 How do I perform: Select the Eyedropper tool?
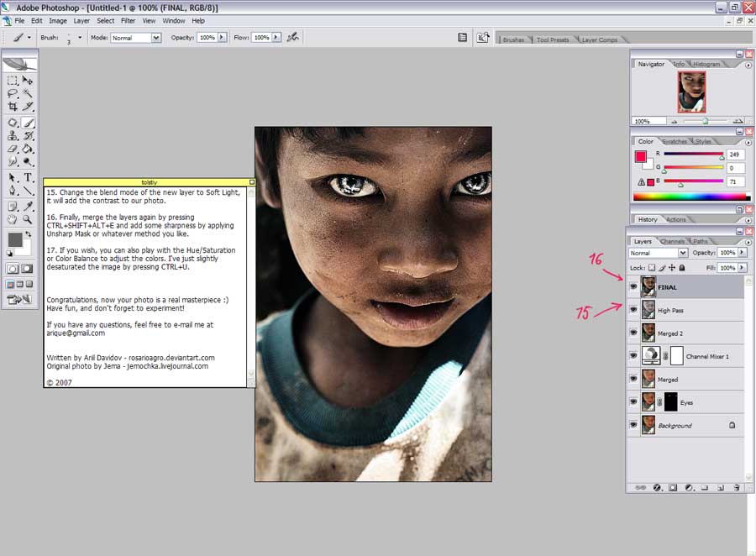(x=28, y=207)
